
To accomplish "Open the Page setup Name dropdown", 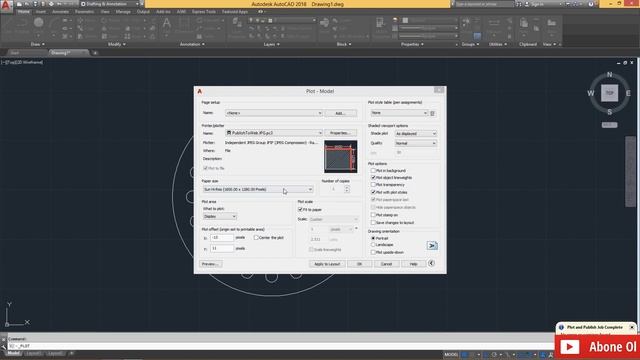I will [274, 113].
